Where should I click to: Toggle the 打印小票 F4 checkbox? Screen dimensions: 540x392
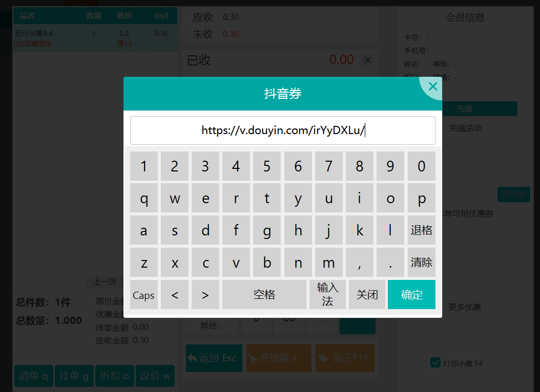[435, 363]
